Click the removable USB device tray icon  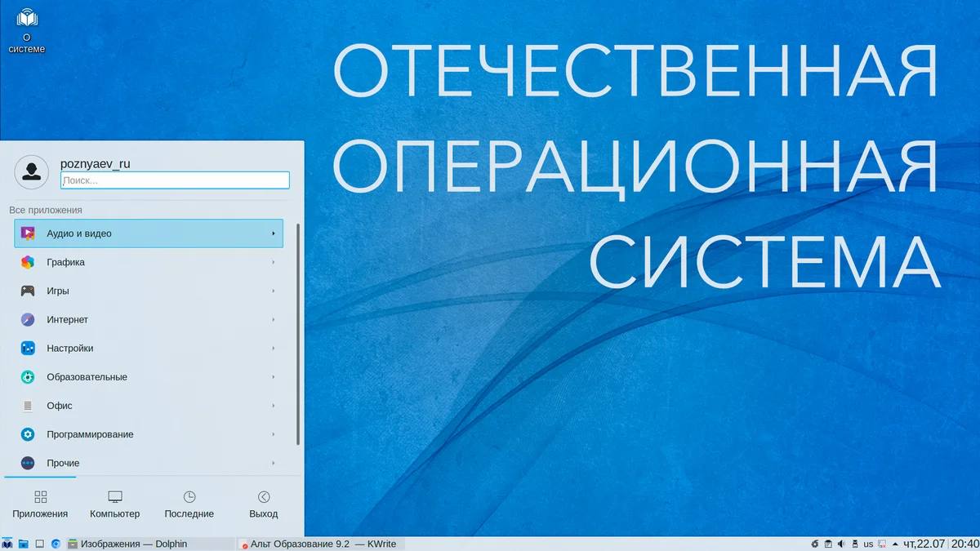pos(855,544)
